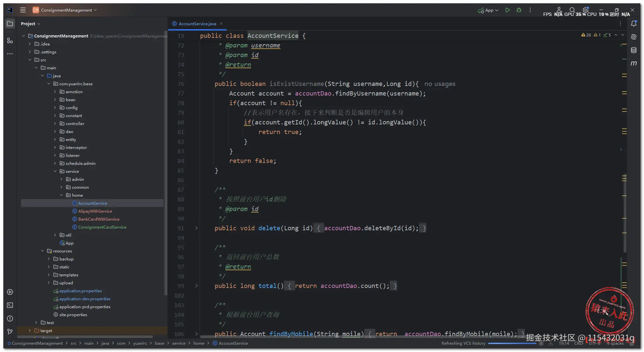Expand the folded delete method body

pos(196,228)
